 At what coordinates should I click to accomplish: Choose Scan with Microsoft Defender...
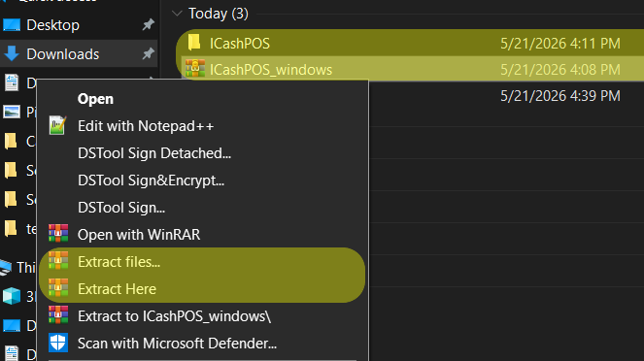click(x=203, y=343)
